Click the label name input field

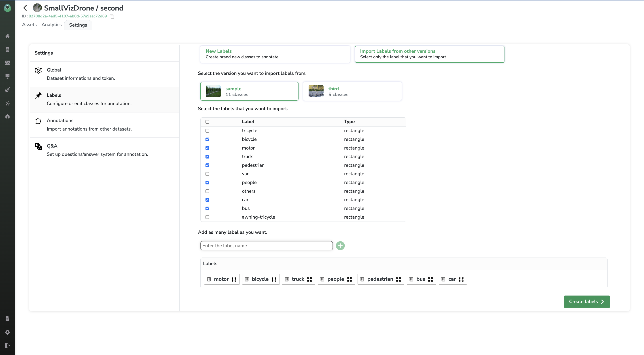pyautogui.click(x=266, y=245)
